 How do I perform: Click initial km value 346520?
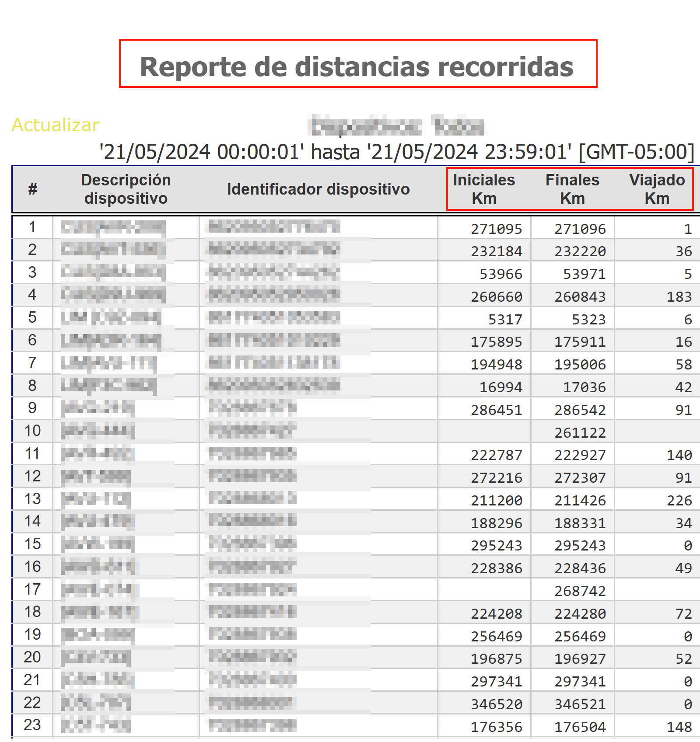[496, 704]
